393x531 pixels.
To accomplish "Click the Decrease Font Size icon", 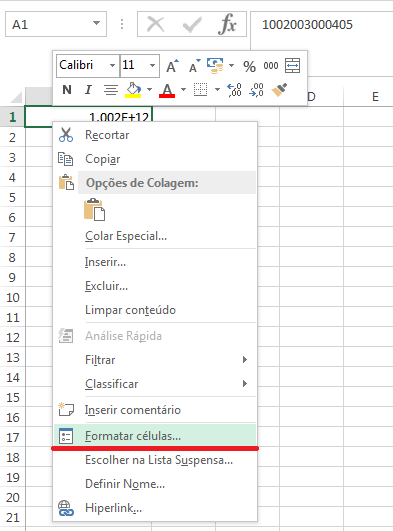I will [194, 66].
